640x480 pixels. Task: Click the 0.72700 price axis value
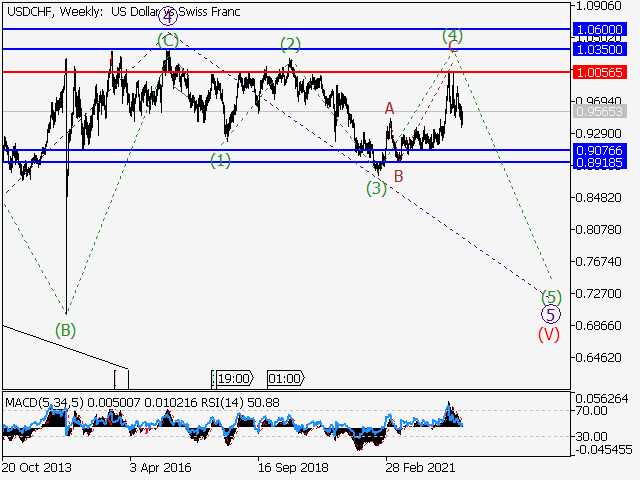point(598,293)
